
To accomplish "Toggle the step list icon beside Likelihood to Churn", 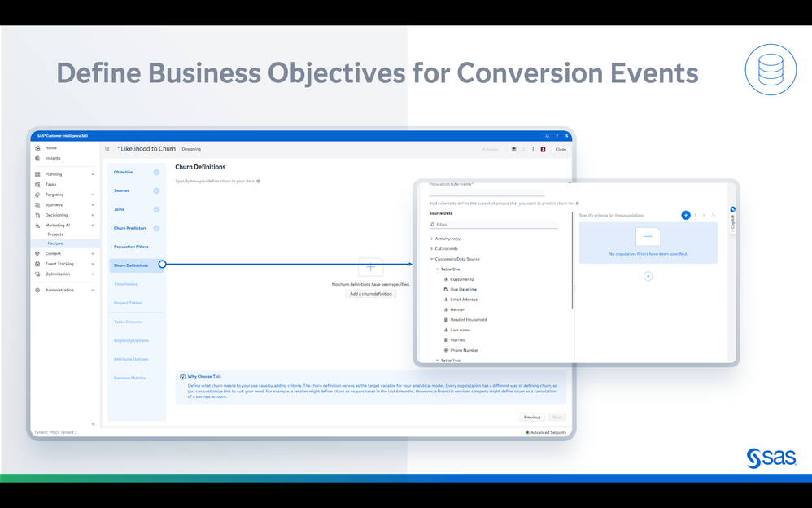I will click(x=107, y=149).
